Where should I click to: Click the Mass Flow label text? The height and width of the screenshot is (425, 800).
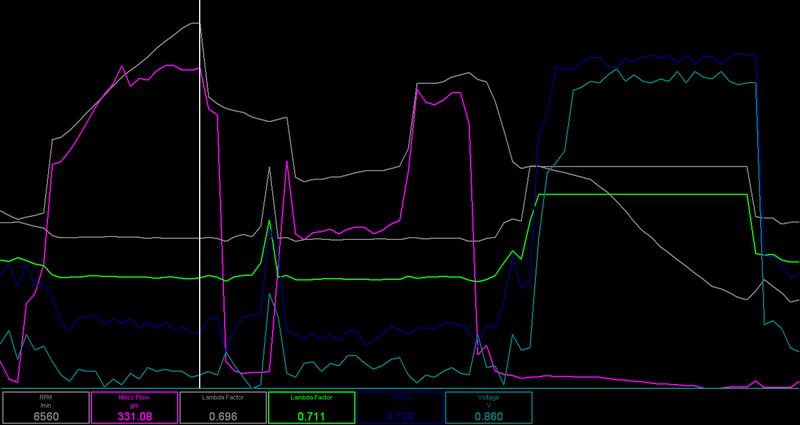pyautogui.click(x=133, y=396)
